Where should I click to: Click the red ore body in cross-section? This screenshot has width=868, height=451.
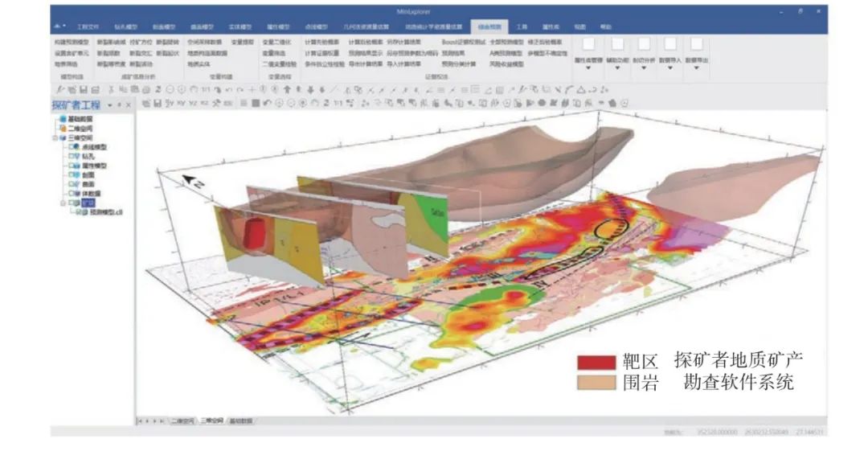255,232
